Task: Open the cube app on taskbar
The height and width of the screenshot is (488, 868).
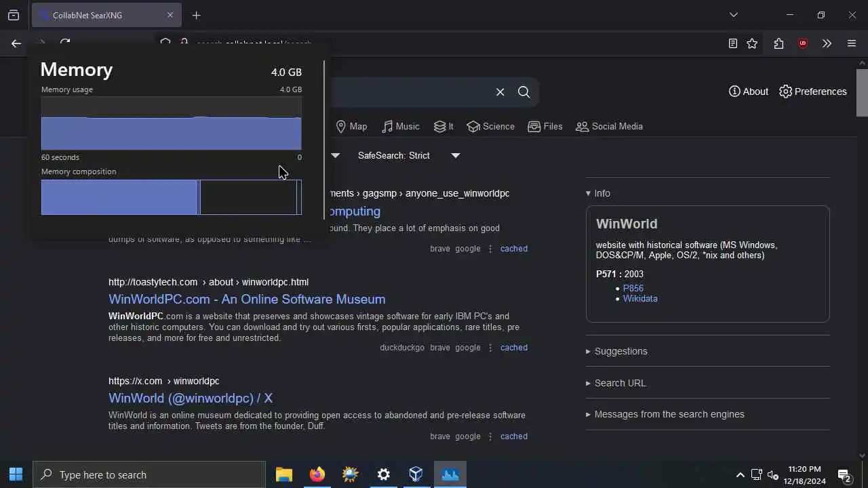Action: [x=416, y=474]
